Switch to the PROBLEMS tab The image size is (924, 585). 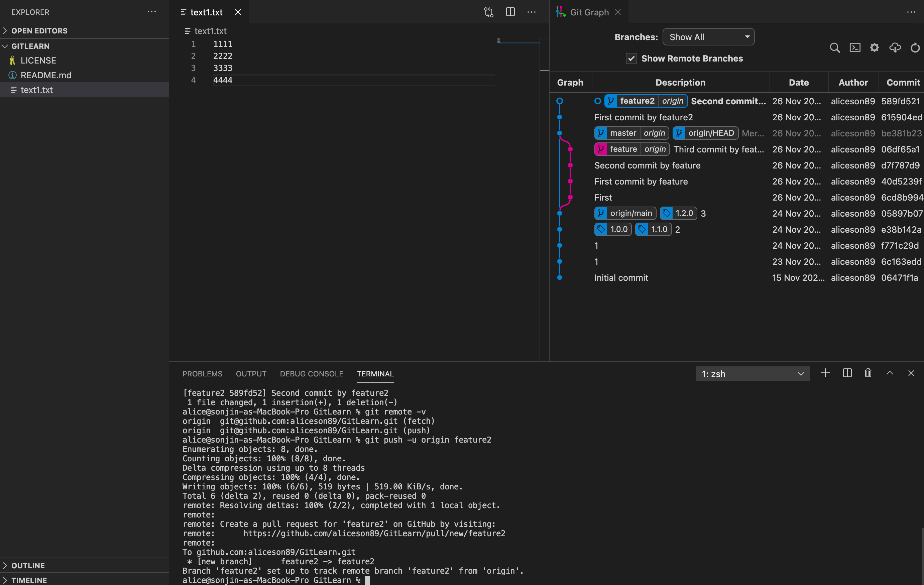point(202,374)
